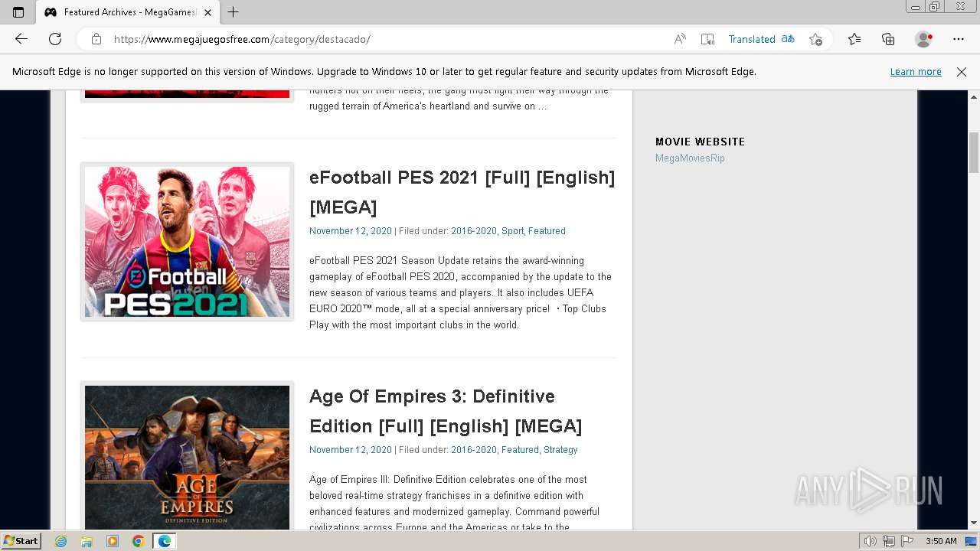Launch Internet Explorer from taskbar
The image size is (980, 551).
[61, 541]
